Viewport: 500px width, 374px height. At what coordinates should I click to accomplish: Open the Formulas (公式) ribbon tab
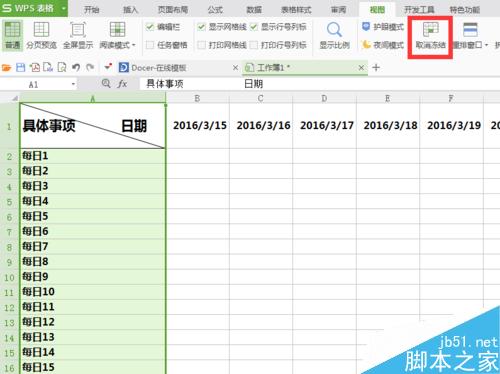point(215,10)
